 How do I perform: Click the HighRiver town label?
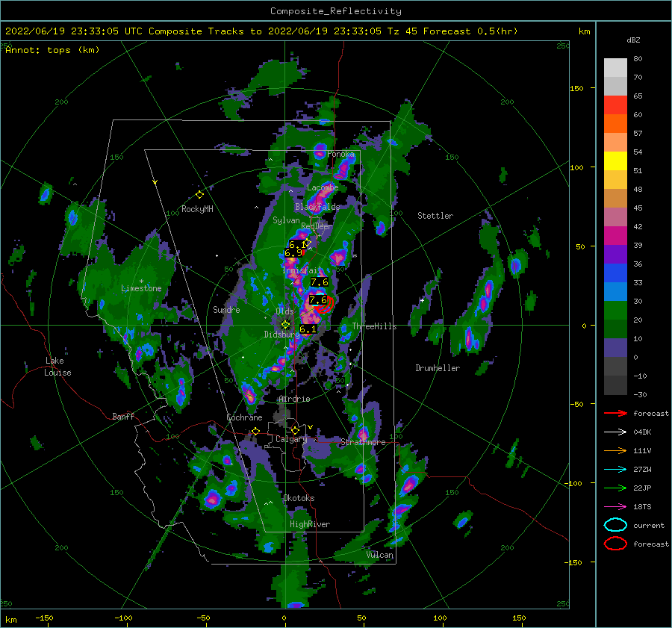click(310, 524)
